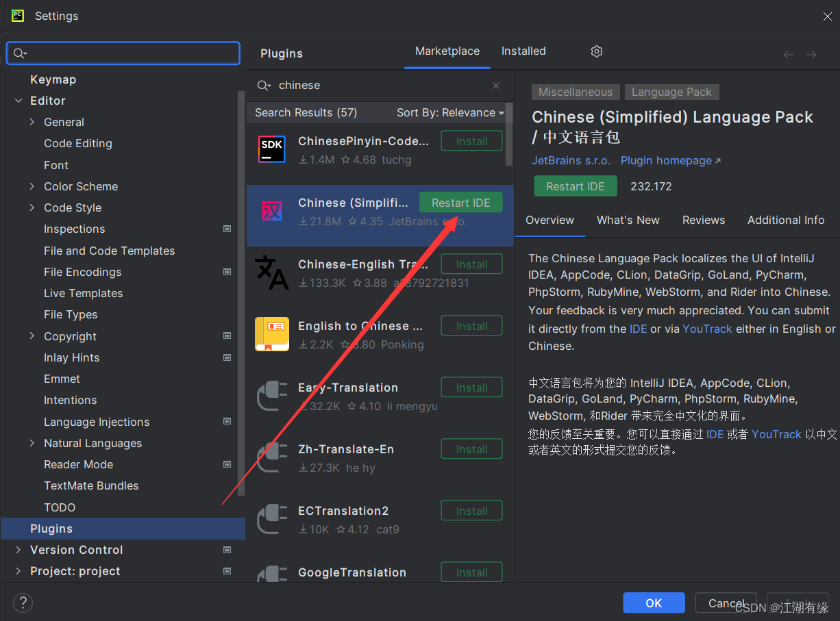Select TextMate Bundles in settings tree
The image size is (840, 621).
[x=91, y=485]
